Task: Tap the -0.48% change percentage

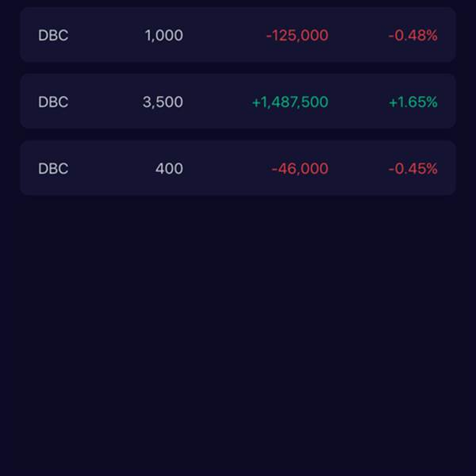Action: click(x=413, y=35)
